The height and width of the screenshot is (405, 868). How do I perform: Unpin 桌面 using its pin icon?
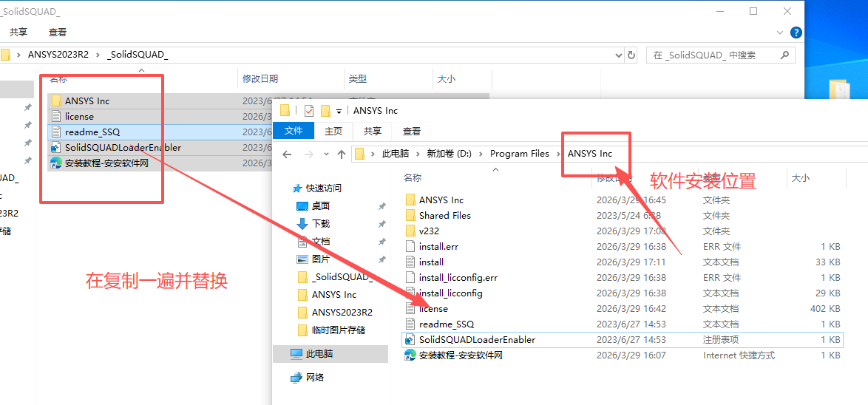coord(382,205)
